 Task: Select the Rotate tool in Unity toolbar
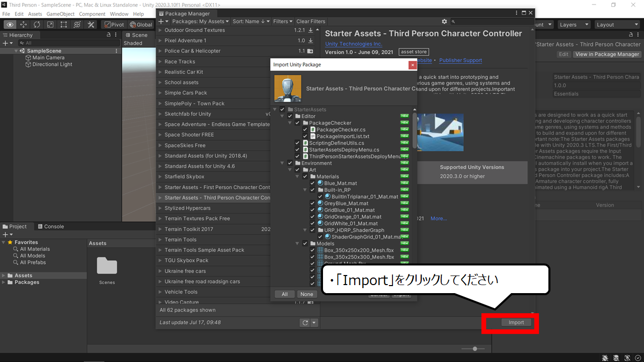click(37, 24)
